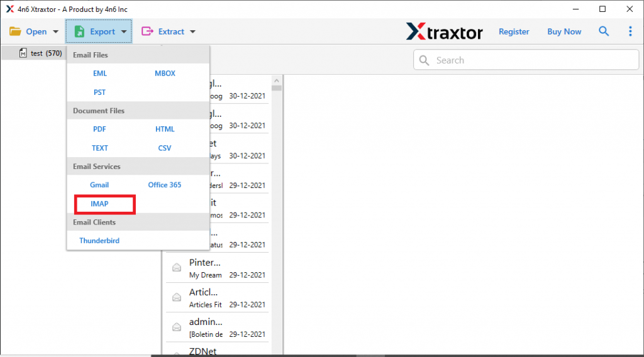Screen dimensions: 644x357
Task: Expand the Open dropdown arrow
Action: [55, 32]
